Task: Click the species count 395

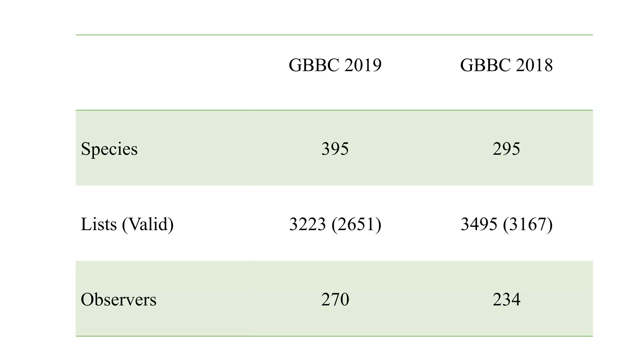Action: (335, 149)
